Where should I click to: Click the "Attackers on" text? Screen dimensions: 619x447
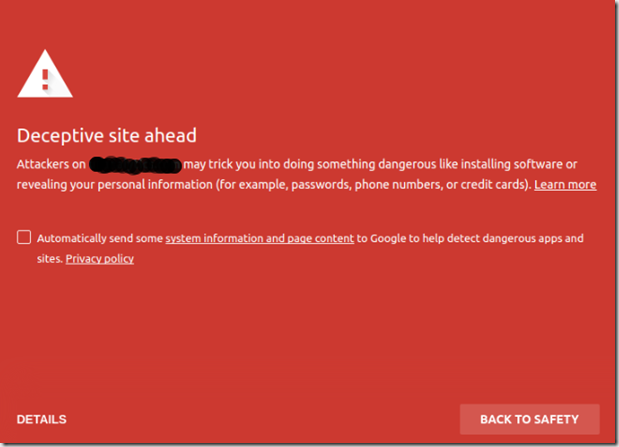(50, 164)
